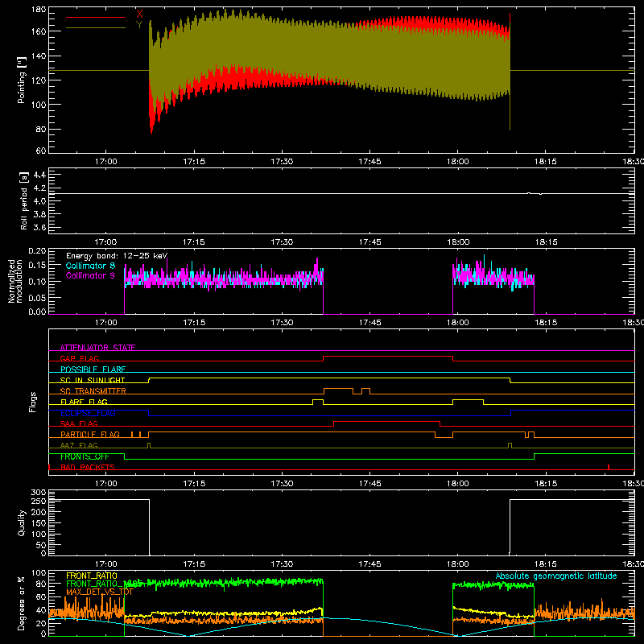This screenshot has height=644, width=644.
Task: Click the 18:00 label under Pointing panel
Action: [457, 162]
